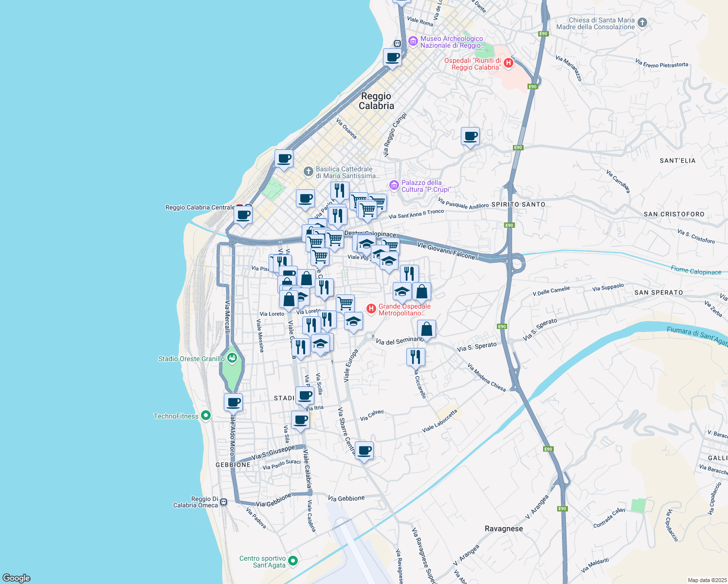Click the shopping bag marker right of Grande Ospedale school

(x=421, y=293)
